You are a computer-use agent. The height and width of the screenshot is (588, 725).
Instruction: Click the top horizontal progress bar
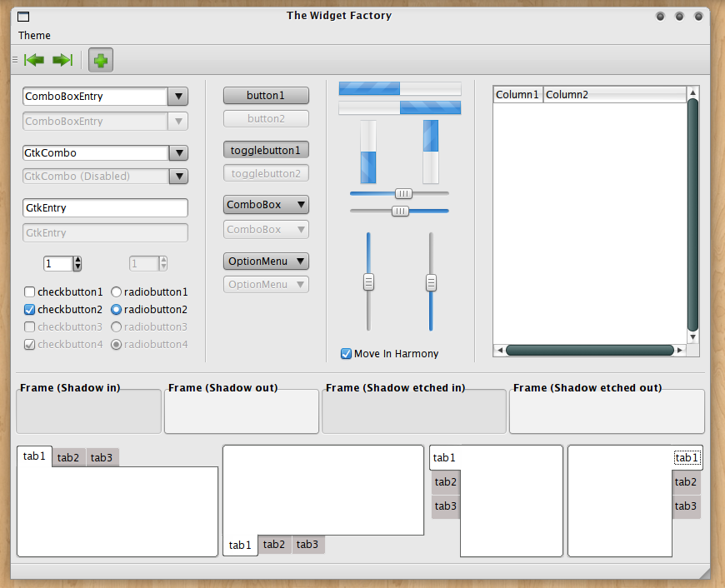(400, 88)
